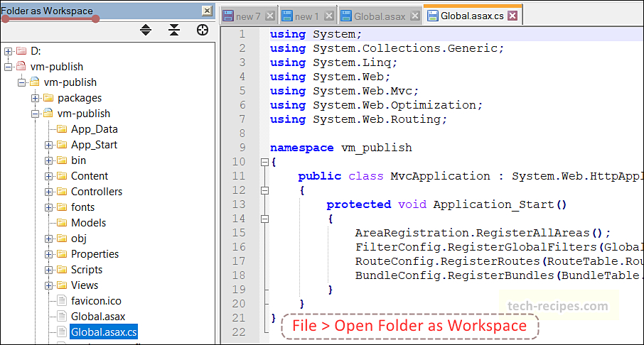The image size is (644, 345).
Task: Switch to the Global.asax tab
Action: pos(380,16)
